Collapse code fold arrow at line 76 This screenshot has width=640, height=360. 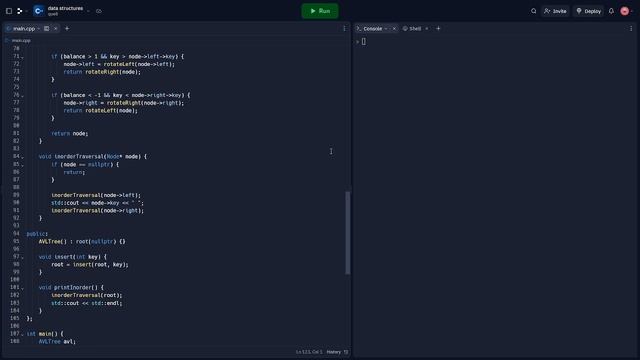click(22, 96)
